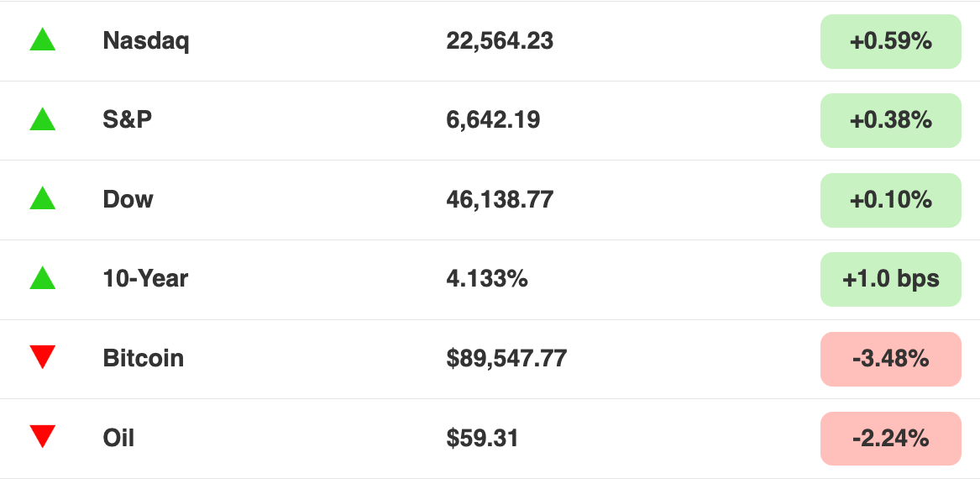
Task: Click the -2.24% red change badge
Action: 891,439
